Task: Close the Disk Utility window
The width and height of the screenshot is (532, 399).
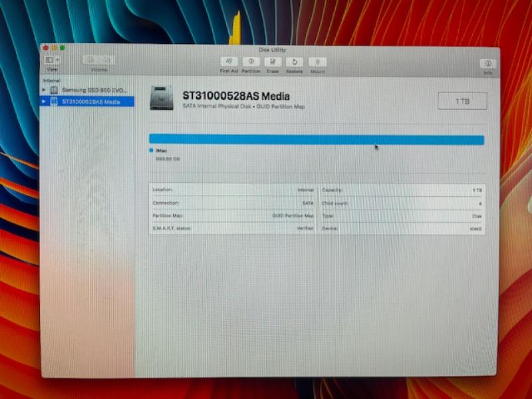Action: pos(46,48)
